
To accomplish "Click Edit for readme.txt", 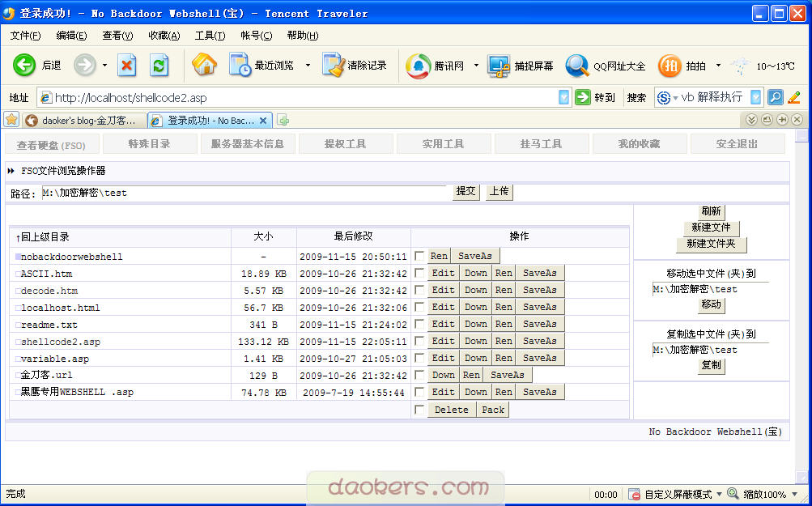I will [x=444, y=324].
